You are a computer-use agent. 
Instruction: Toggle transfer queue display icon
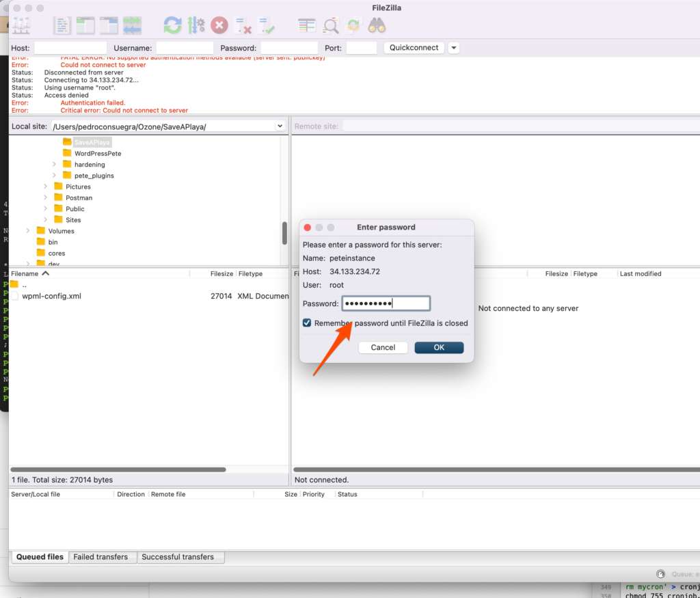[132, 26]
